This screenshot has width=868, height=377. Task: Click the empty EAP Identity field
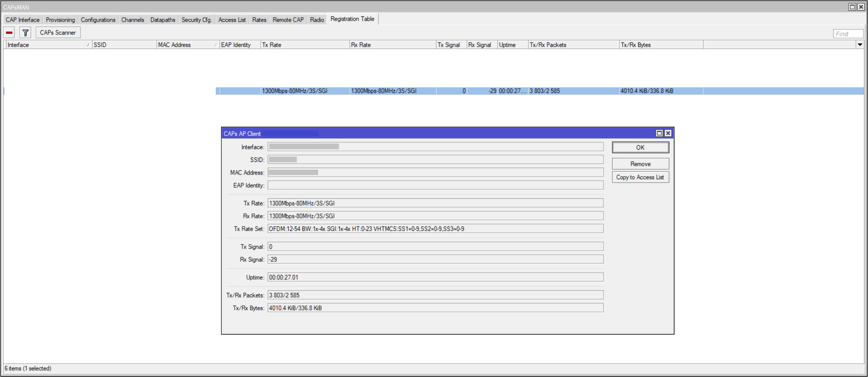[436, 185]
